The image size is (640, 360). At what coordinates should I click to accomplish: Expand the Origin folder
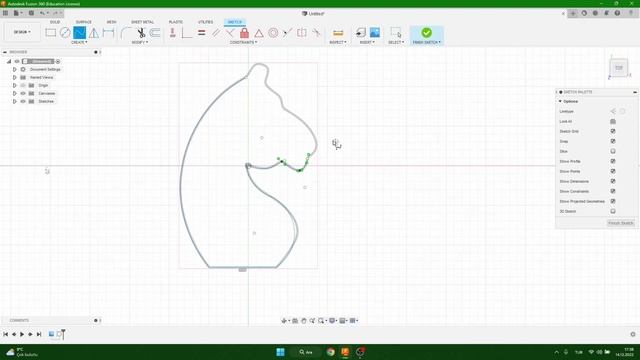point(15,85)
